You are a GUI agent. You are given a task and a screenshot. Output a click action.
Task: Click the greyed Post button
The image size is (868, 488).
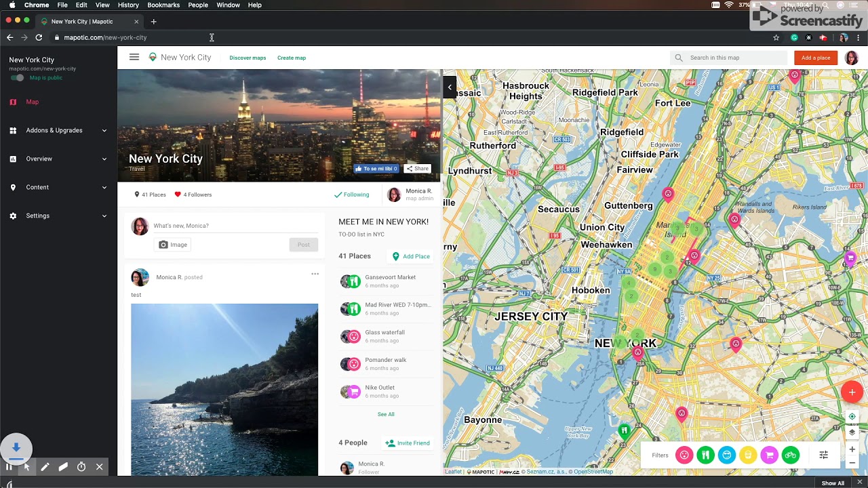[x=303, y=245]
